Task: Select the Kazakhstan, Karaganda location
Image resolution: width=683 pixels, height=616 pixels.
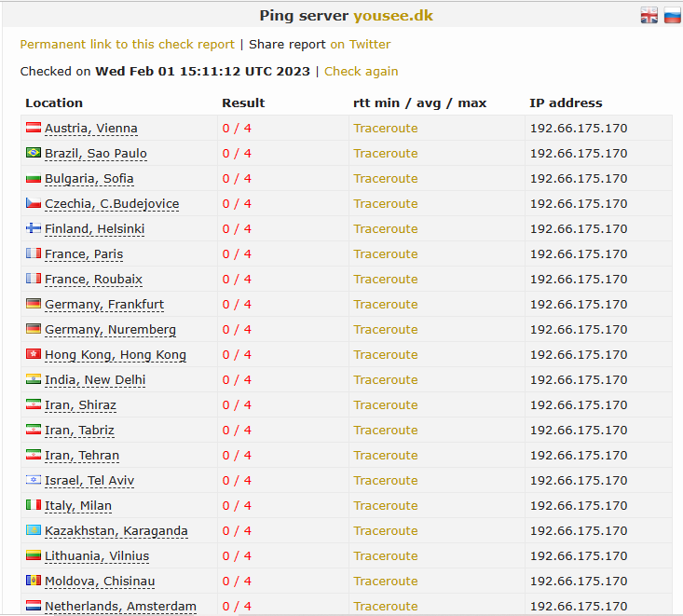Action: (x=116, y=531)
